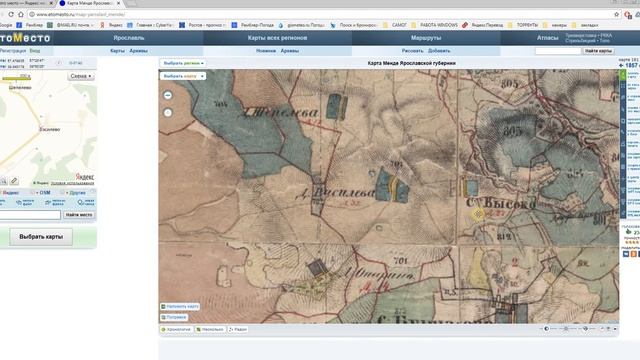The image size is (640, 360).
Task: Open the 'Карты всех регионов' menu
Action: click(x=277, y=38)
